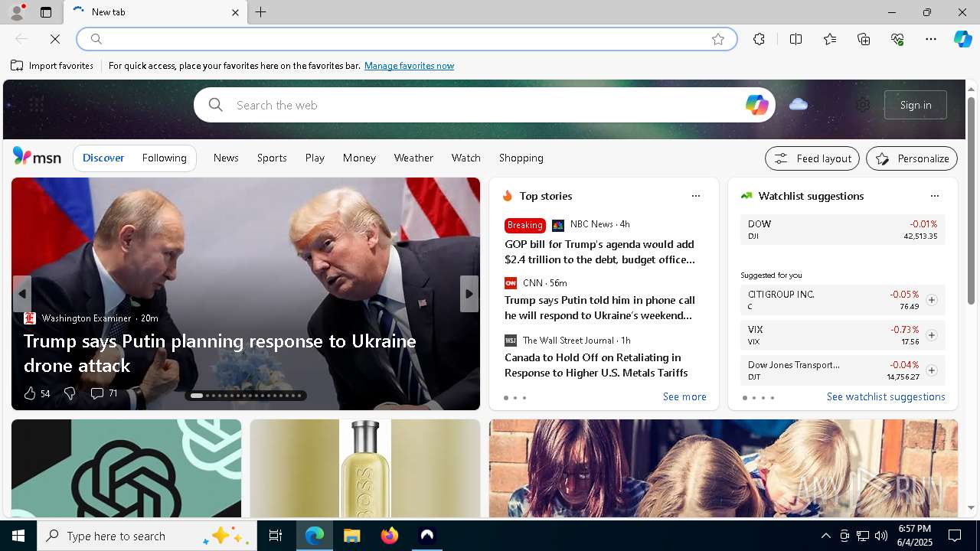Open the Shopping menu item
The width and height of the screenshot is (980, 551).
pyautogui.click(x=521, y=158)
